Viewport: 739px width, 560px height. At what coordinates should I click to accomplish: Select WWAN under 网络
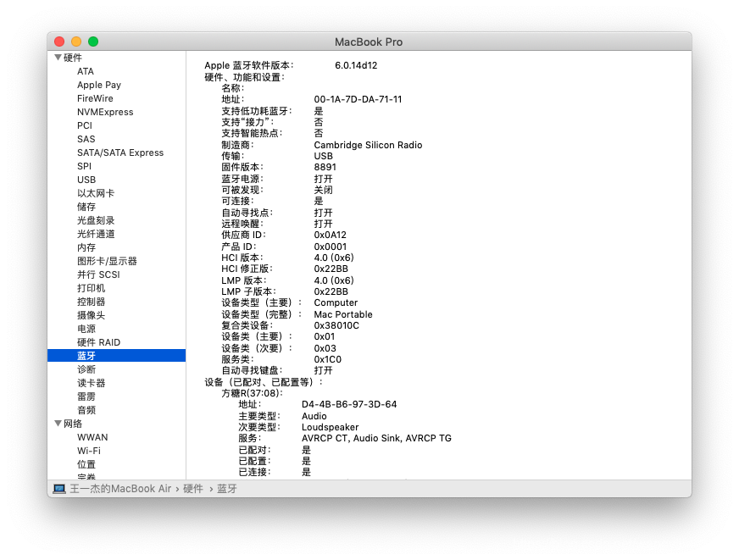[92, 437]
